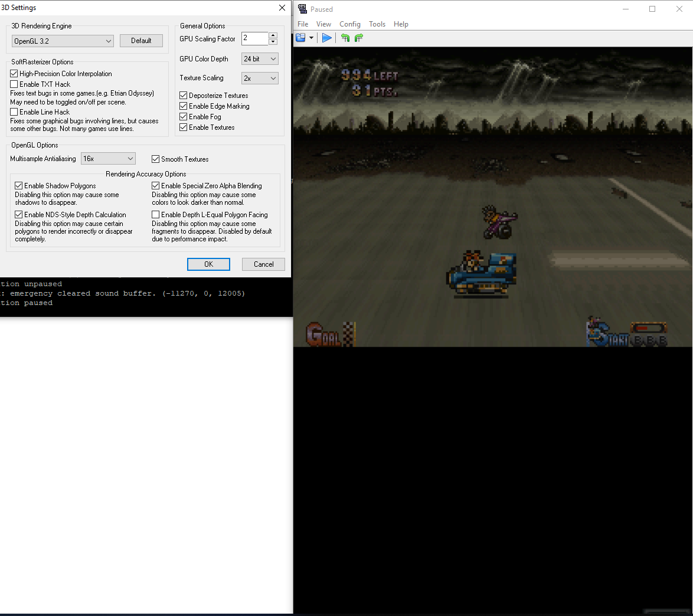The width and height of the screenshot is (693, 616).
Task: Enable Depth L-Equal Polygon Facing
Action: [x=155, y=214]
